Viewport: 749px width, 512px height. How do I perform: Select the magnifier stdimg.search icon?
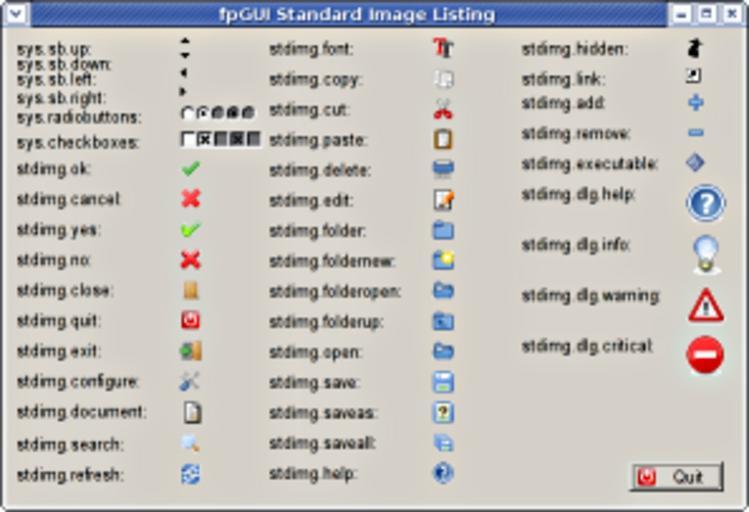(x=190, y=443)
